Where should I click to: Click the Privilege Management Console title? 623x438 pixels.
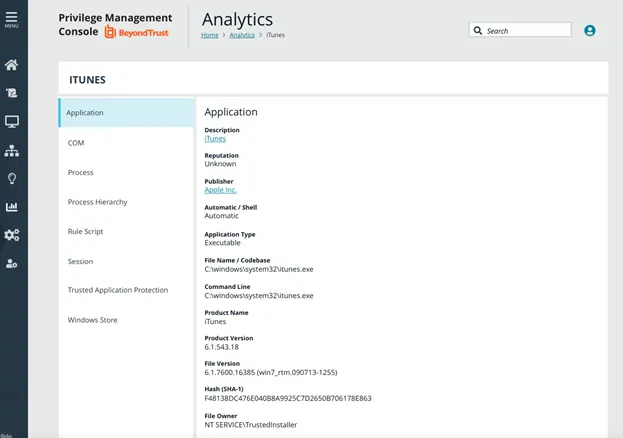click(x=115, y=25)
